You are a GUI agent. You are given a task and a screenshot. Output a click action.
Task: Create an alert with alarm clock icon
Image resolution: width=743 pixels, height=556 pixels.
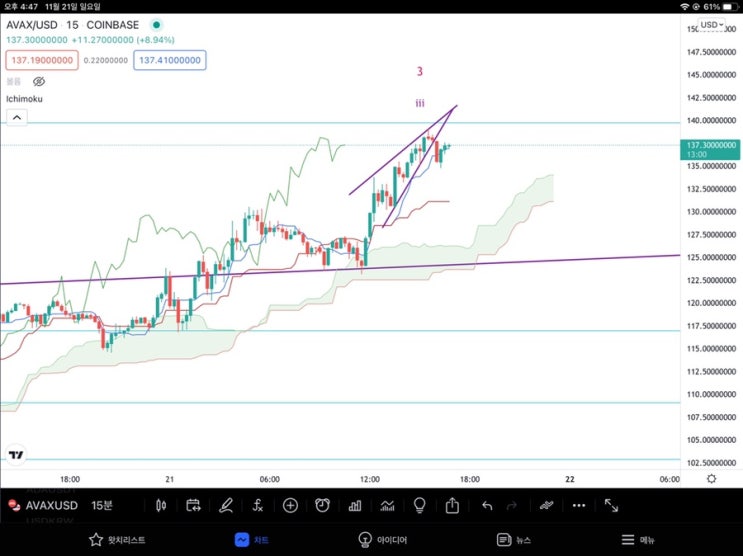click(322, 505)
